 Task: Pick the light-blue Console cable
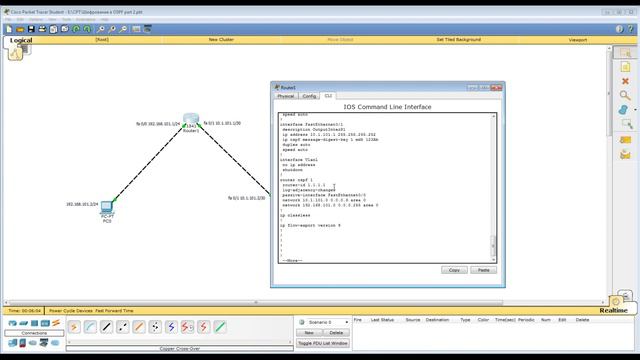click(x=90, y=327)
